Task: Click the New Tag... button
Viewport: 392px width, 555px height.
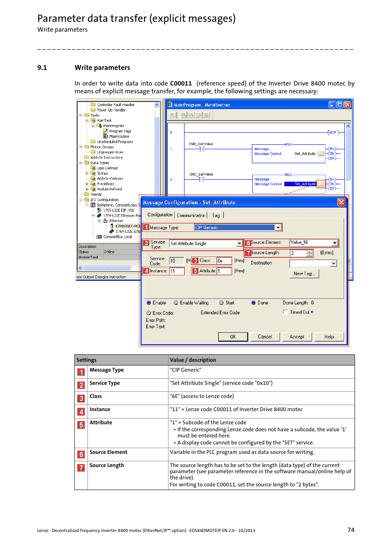Action: click(x=304, y=273)
